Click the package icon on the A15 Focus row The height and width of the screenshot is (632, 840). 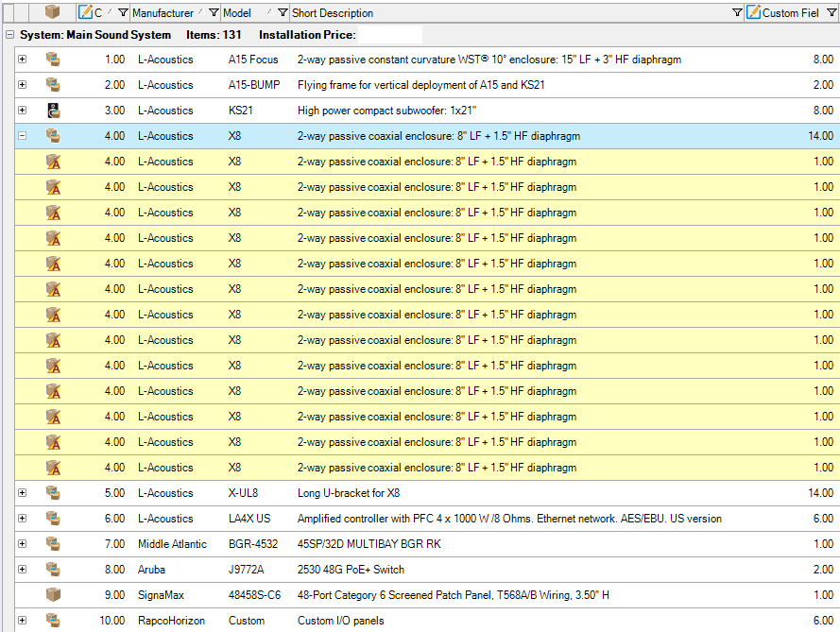(53, 60)
